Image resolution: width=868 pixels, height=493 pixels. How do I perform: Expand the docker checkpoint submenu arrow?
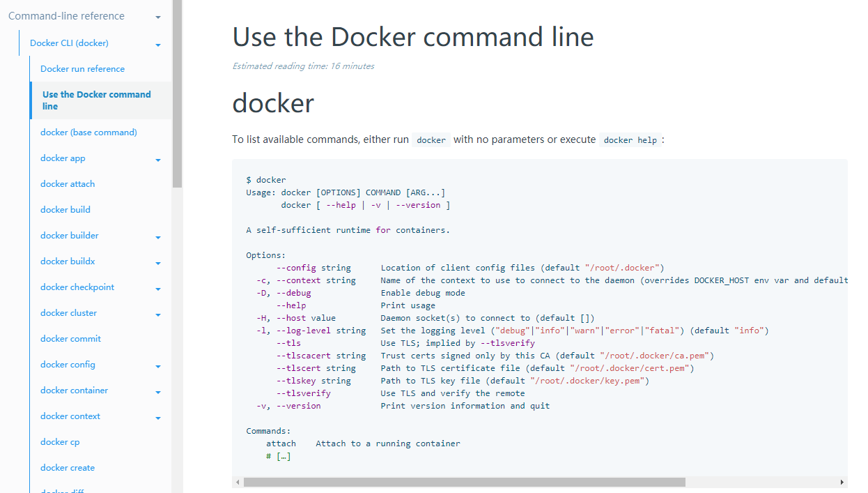[x=158, y=289]
